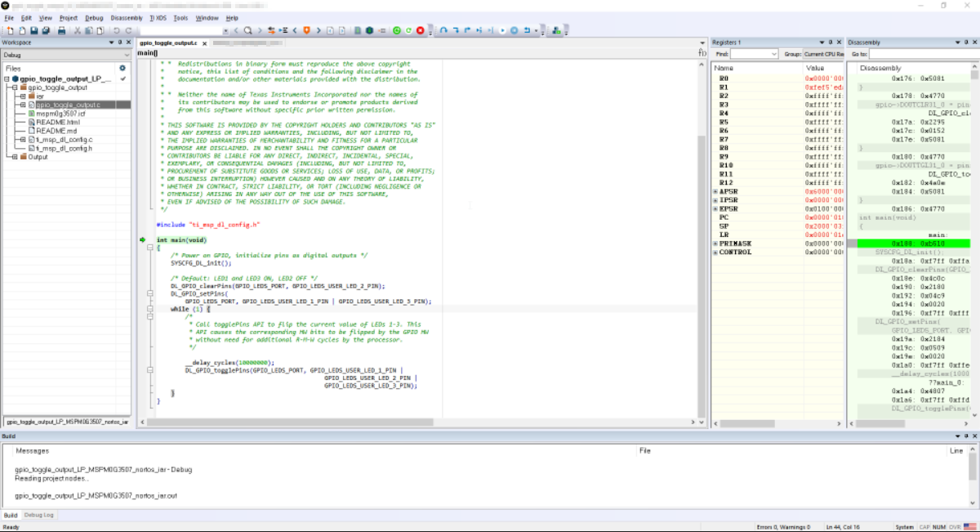Click the Find magnifier toolbar icon

247,30
